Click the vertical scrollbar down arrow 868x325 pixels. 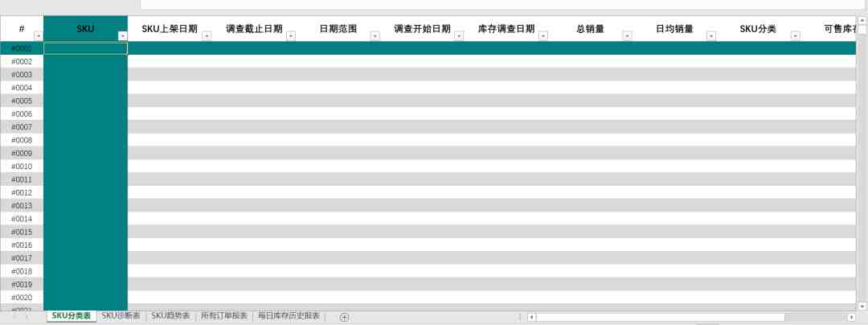click(x=862, y=306)
